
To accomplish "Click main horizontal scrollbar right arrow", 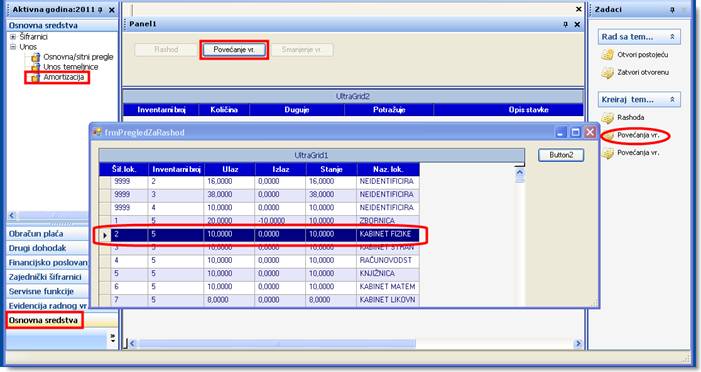I will 579,344.
